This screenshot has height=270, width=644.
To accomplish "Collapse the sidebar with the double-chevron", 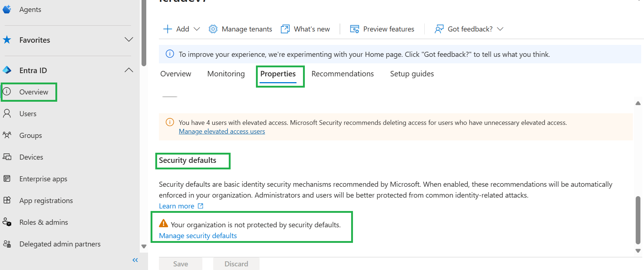I will click(x=135, y=260).
